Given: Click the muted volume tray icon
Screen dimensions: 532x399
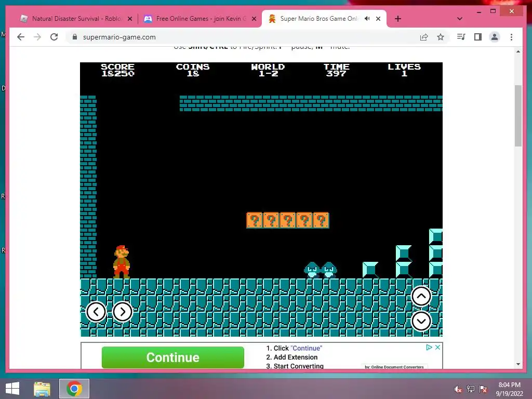Looking at the screenshot, I should point(458,389).
